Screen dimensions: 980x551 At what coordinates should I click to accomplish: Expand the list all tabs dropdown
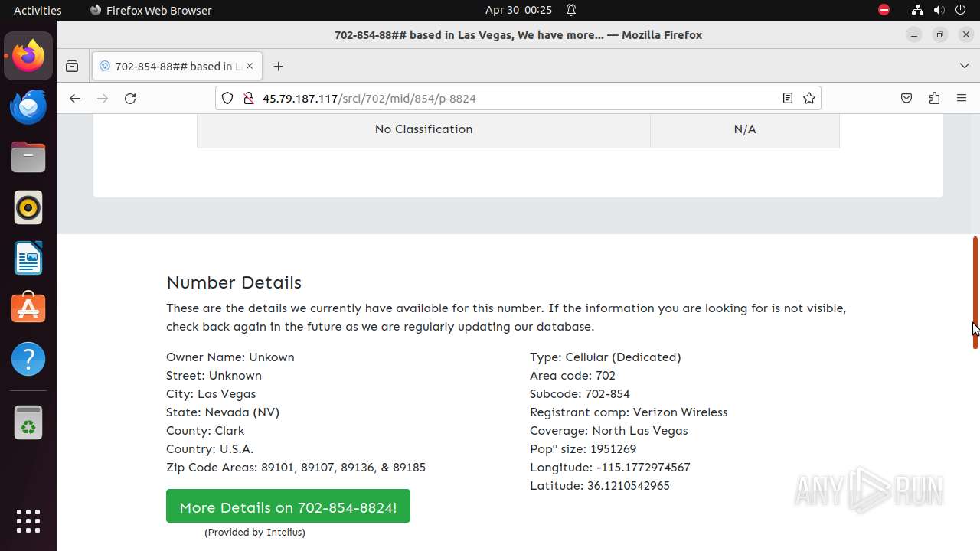click(964, 66)
